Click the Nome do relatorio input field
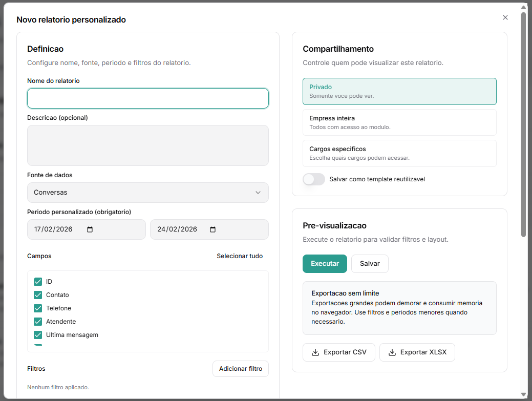Screen dimensions: 532x401 (148, 98)
